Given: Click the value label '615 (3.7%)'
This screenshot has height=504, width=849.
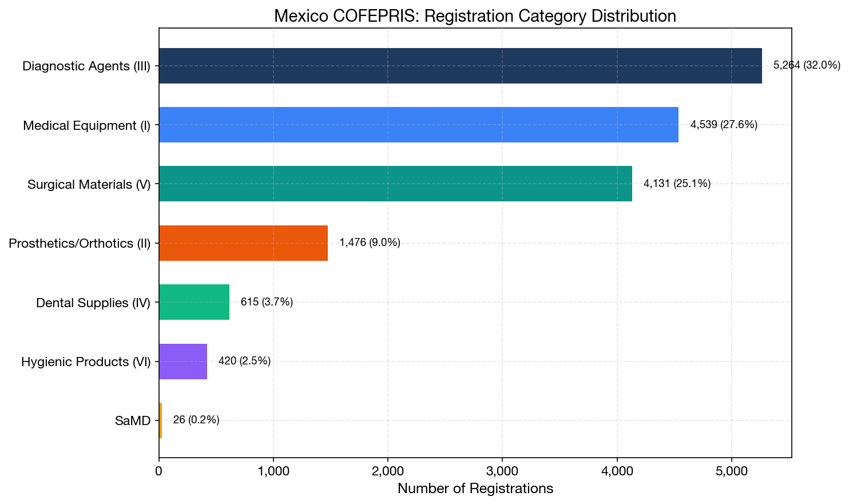Looking at the screenshot, I should tap(267, 302).
